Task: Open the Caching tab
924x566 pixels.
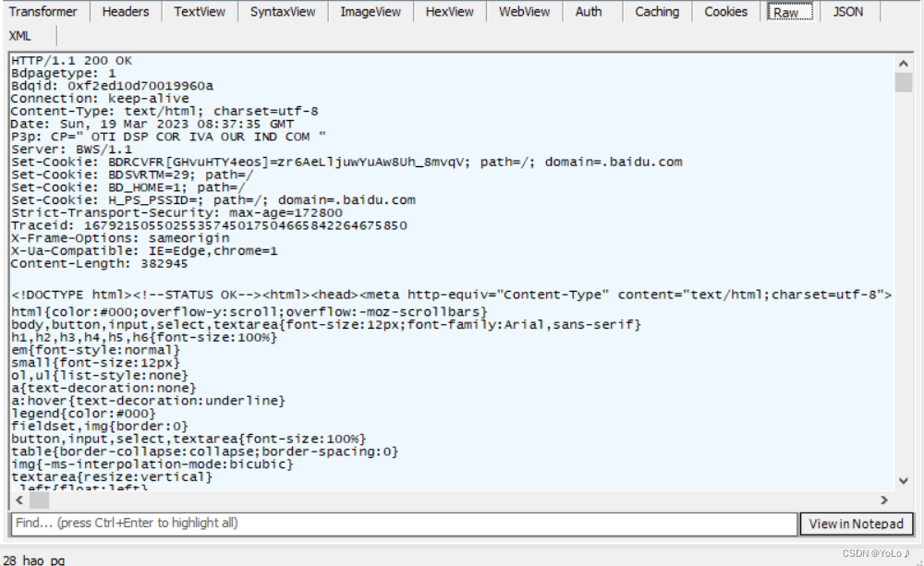Action: 657,12
